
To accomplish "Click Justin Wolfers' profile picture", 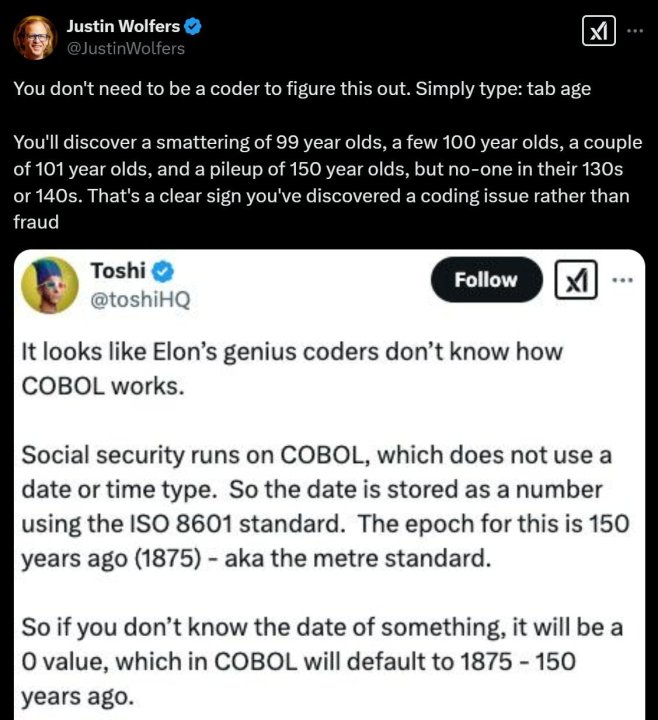I will pyautogui.click(x=33, y=37).
